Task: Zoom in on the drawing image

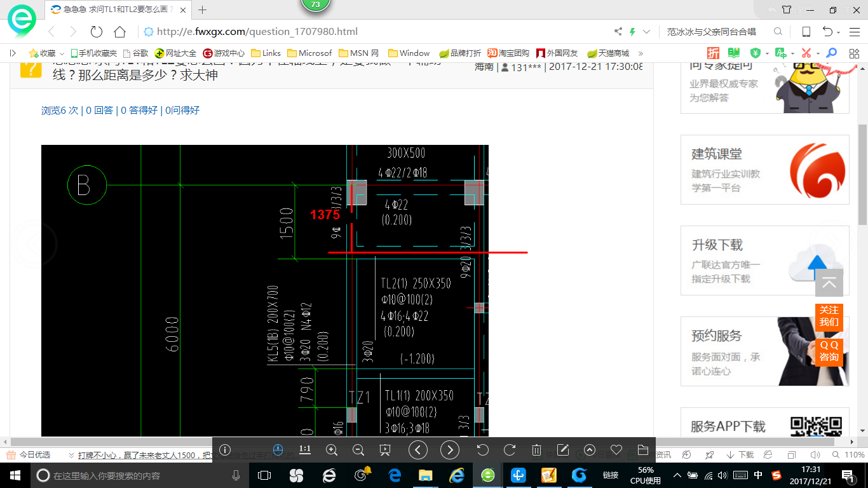Action: pos(332,450)
